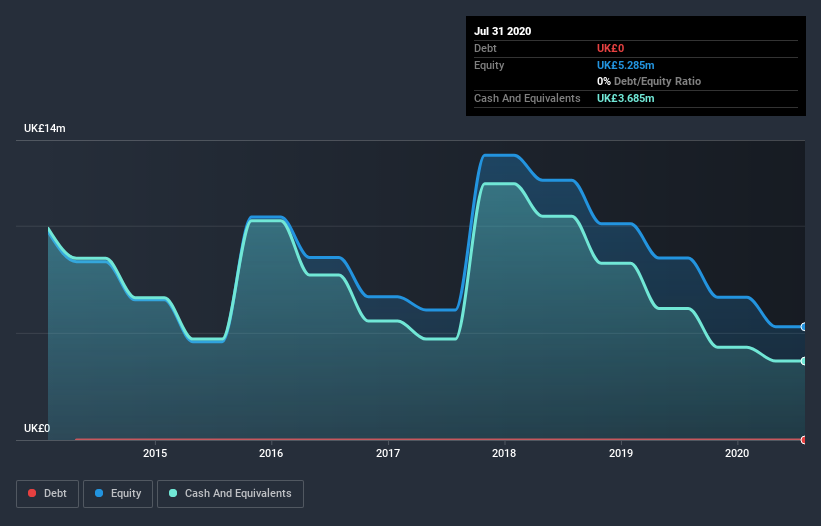Click the 2019 axis label
This screenshot has width=821, height=526.
tap(621, 453)
